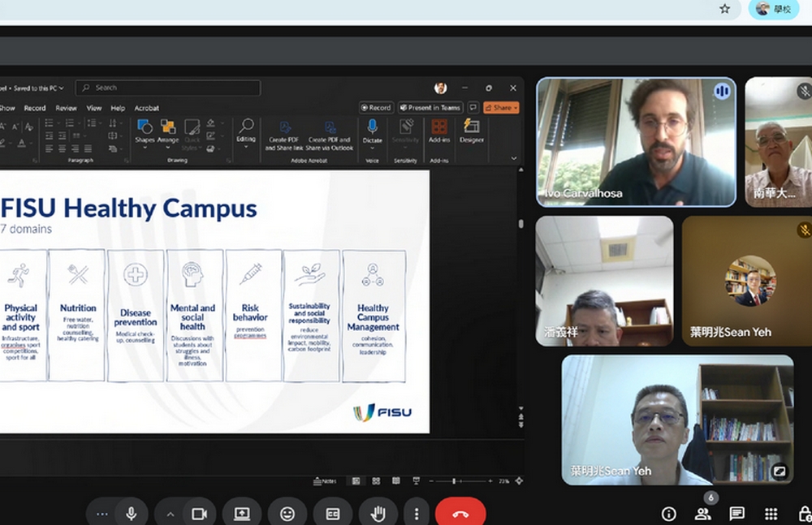Open the orange Share dropdown

[501, 108]
